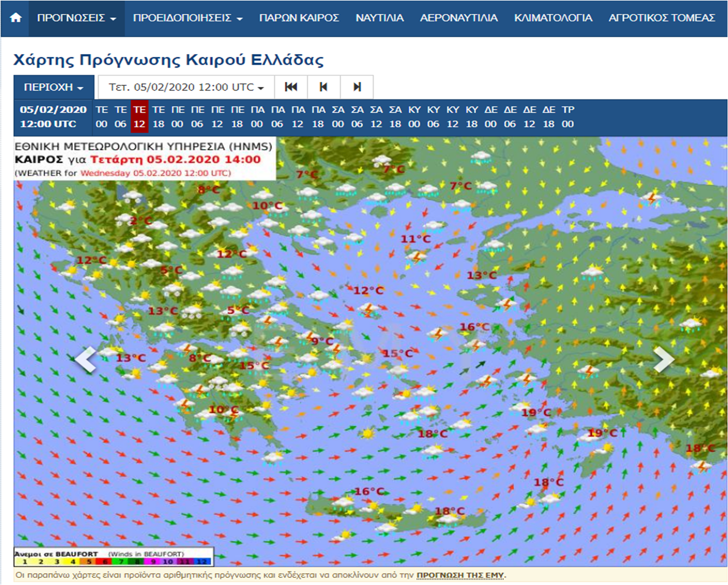Screen dimensions: 728x585
Task: Navigate to ΑΓΡΟΤΙΚΟΣ ΤΟΜΕΑΣ
Action: coord(662,18)
